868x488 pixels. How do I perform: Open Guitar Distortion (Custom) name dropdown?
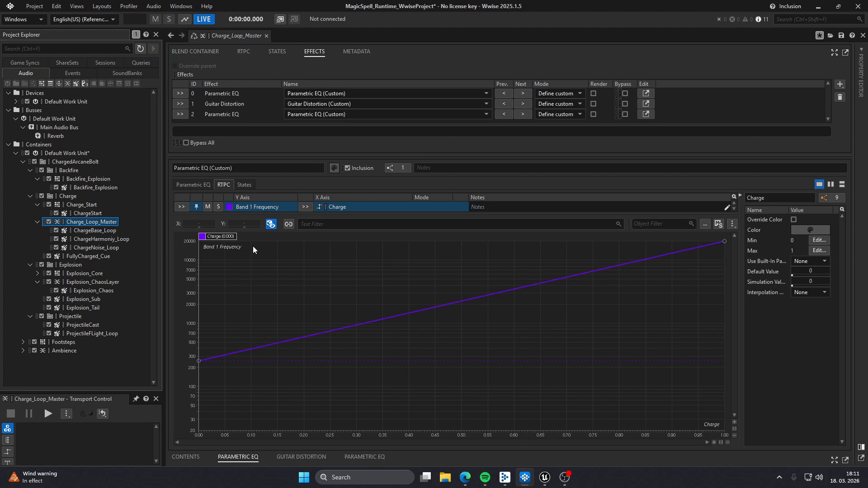[387, 104]
